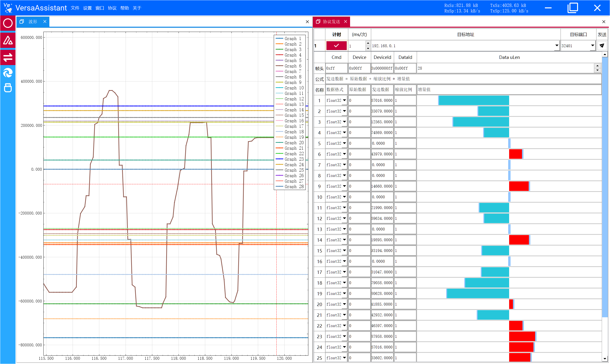610x364 pixels.
Task: Click the waveform tab window icon
Action: pos(22,22)
